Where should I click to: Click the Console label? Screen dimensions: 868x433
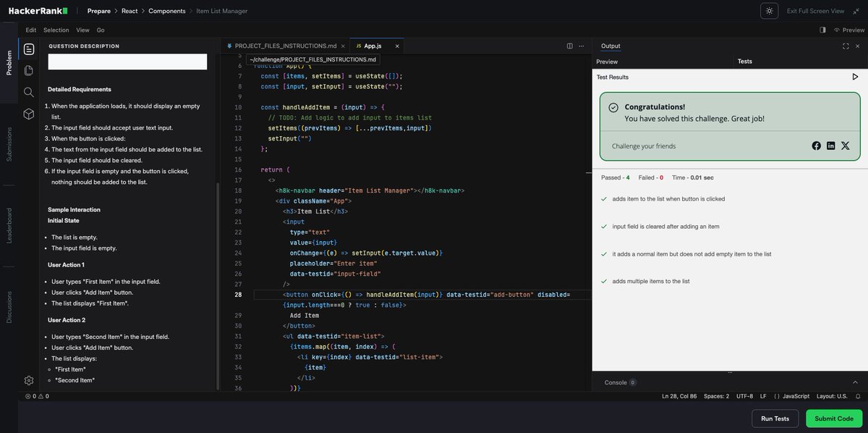pos(616,382)
